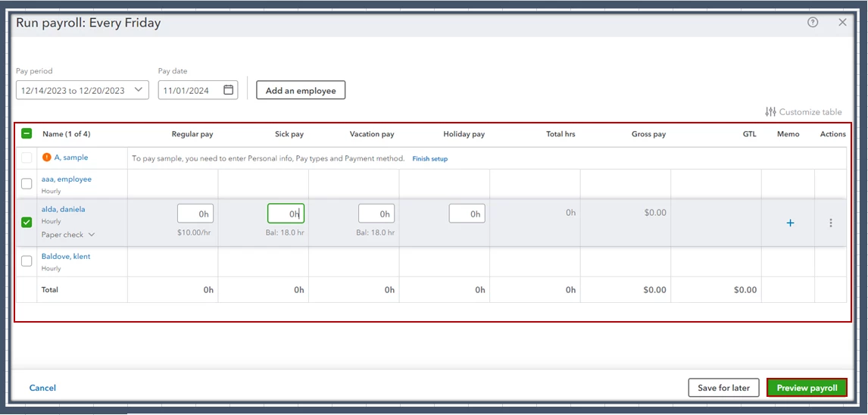Click the Actions column header
The image size is (868, 415).
coord(833,134)
